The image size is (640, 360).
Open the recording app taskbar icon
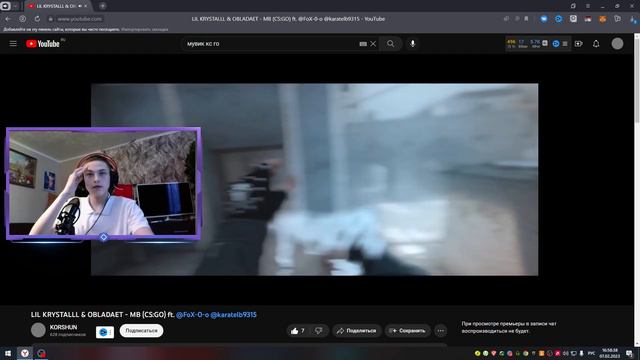[x=41, y=353]
